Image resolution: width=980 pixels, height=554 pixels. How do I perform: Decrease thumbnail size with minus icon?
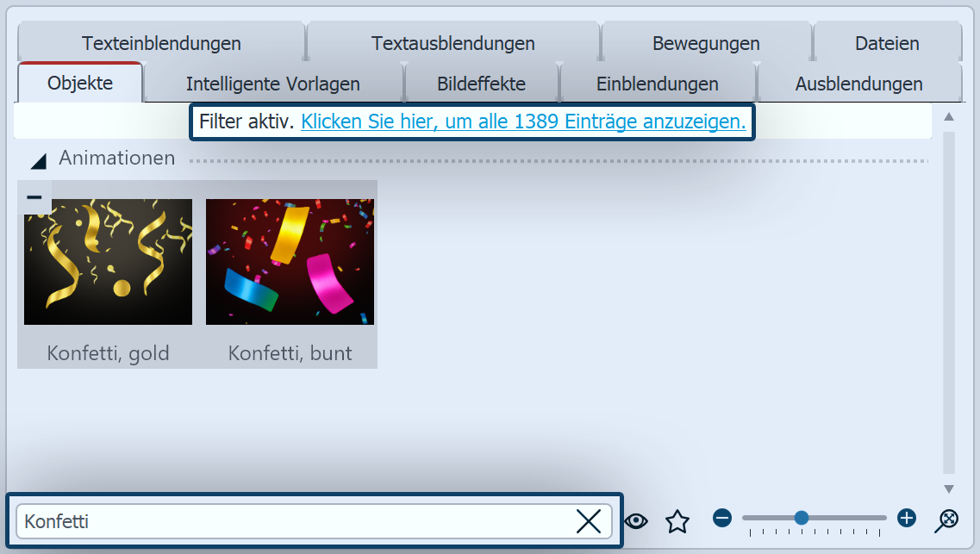722,518
